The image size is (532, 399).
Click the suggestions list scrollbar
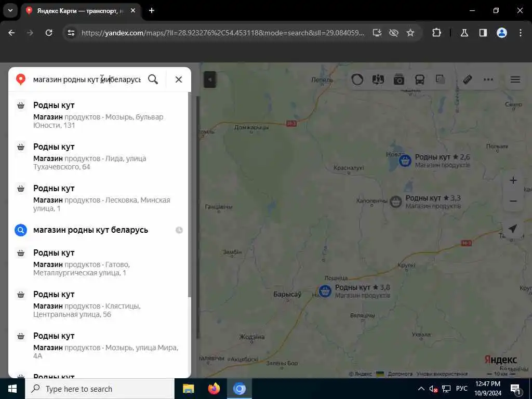click(x=189, y=195)
